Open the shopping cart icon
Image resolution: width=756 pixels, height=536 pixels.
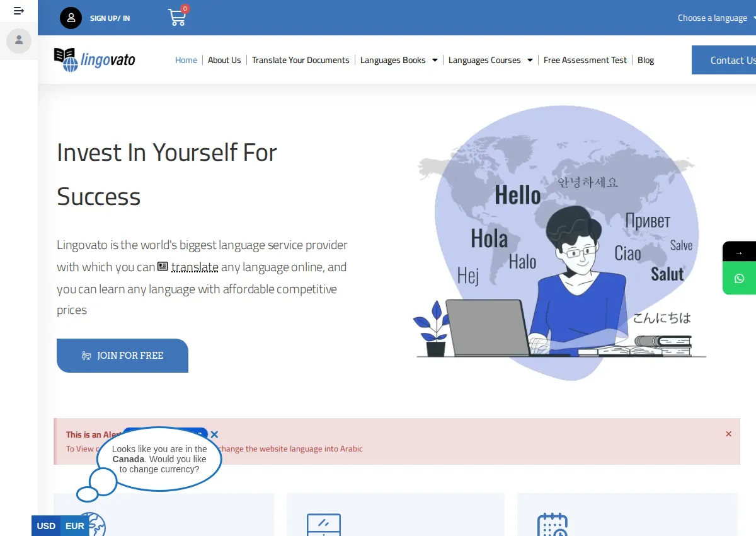click(x=178, y=17)
